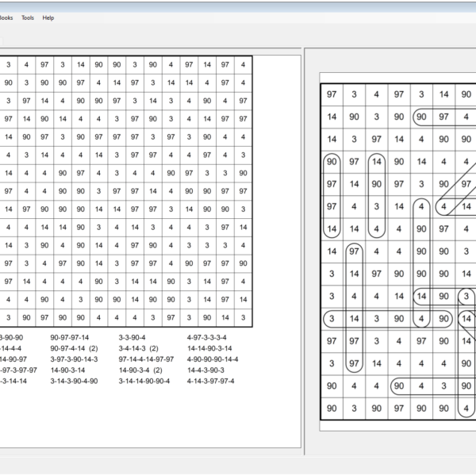Open the Books menu
Screen dimensions: 476x476
click(6, 17)
